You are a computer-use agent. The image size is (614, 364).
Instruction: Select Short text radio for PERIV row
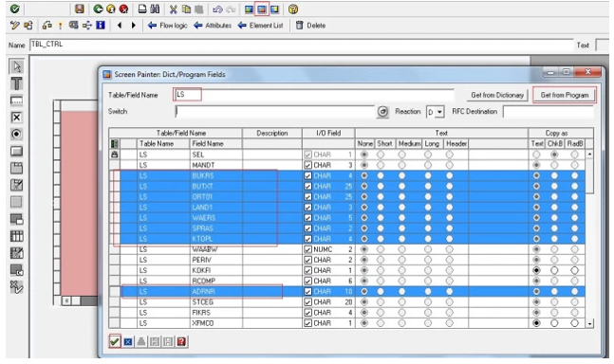[x=381, y=260]
